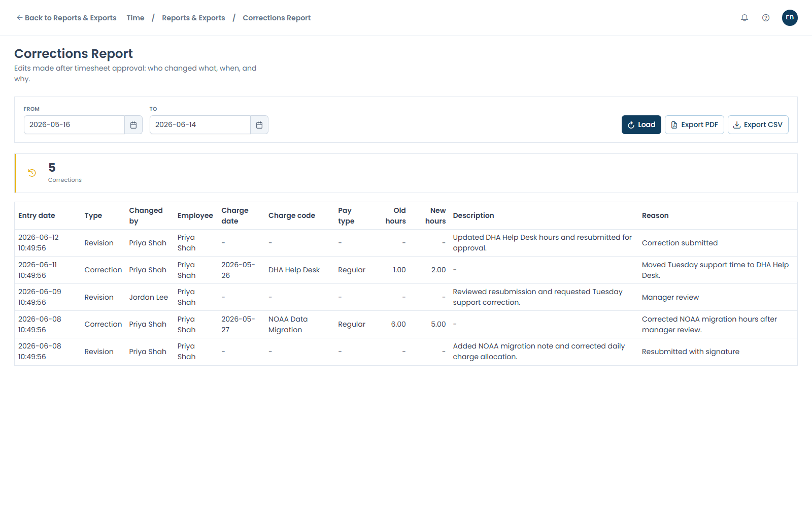The image size is (812, 508).
Task: Click new hours value 5.00
Action: pyautogui.click(x=438, y=325)
